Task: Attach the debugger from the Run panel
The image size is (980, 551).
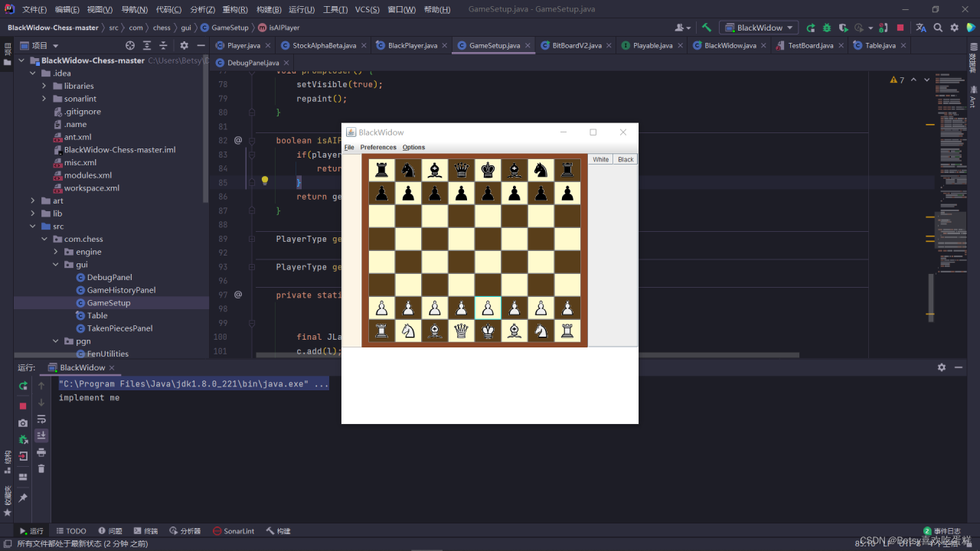Action: [x=23, y=439]
